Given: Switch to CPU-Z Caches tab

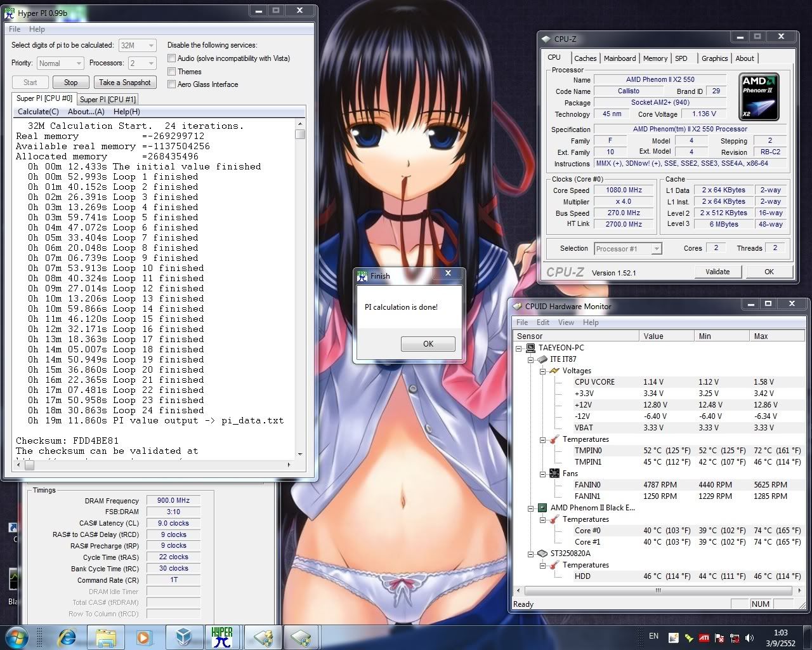Looking at the screenshot, I should click(x=585, y=58).
